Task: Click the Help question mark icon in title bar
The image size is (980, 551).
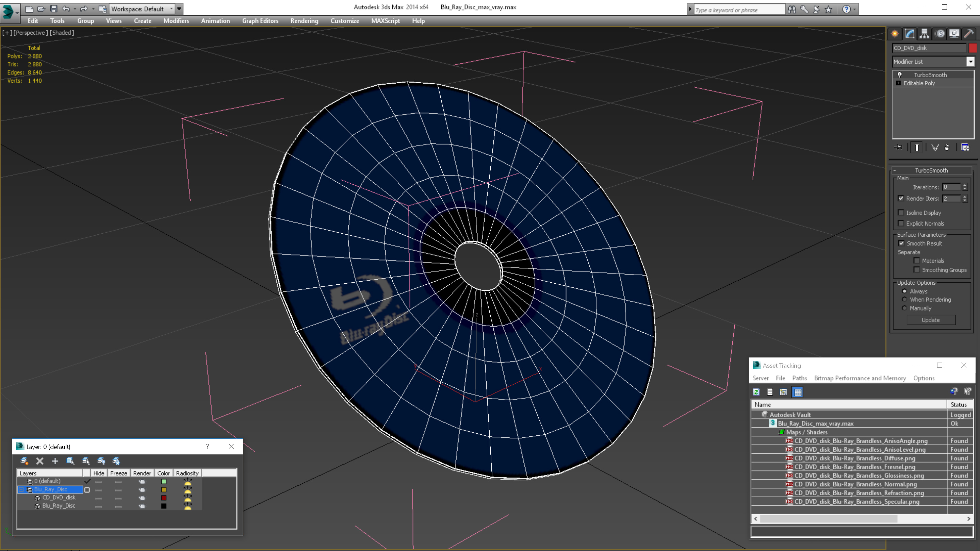Action: pyautogui.click(x=846, y=9)
